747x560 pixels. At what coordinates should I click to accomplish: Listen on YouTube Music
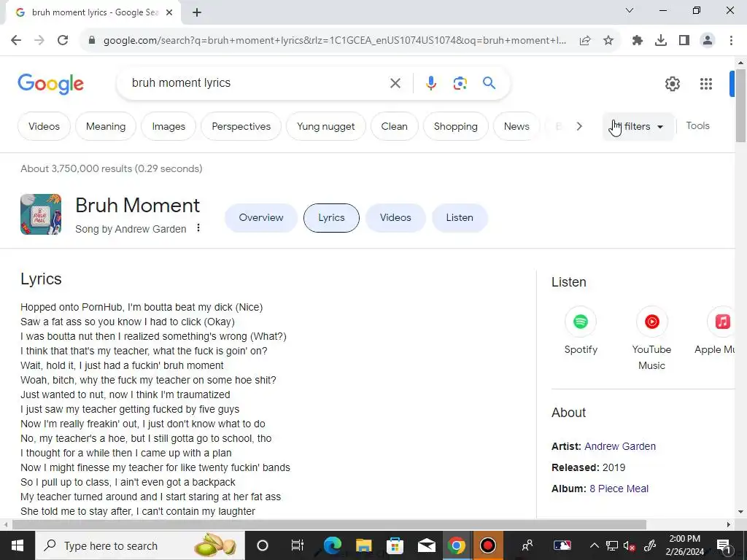click(651, 339)
